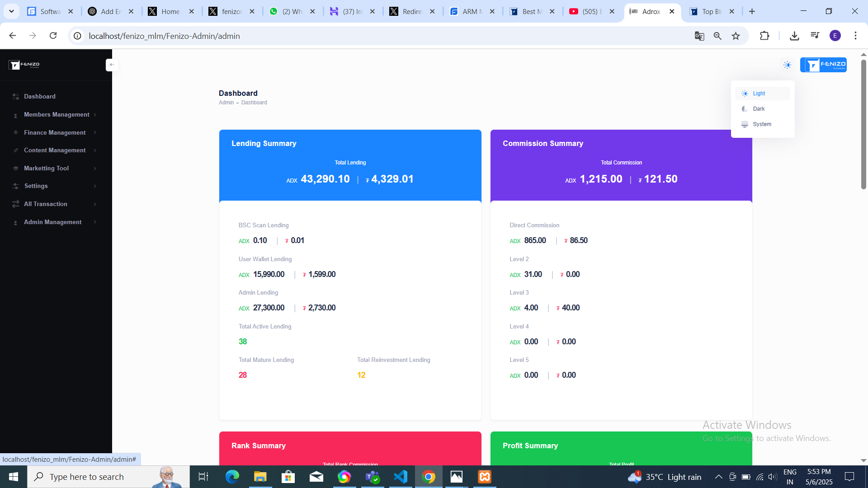Collapse sidebar with arrow toggle icon
The height and width of the screenshot is (488, 868).
coord(112,65)
